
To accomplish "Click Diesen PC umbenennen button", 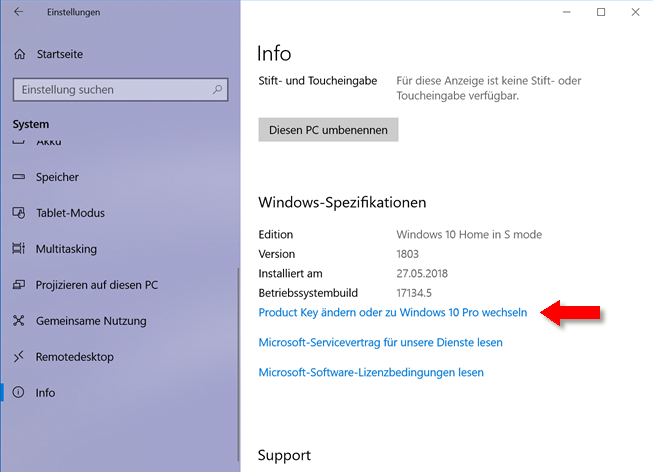I will (328, 130).
